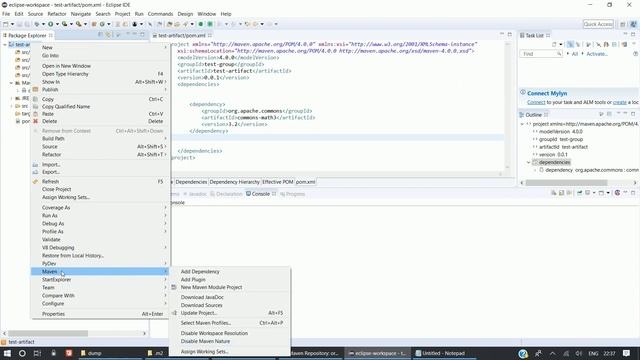
Task: Switch to the Dependency Hierarchy tab
Action: (x=235, y=182)
